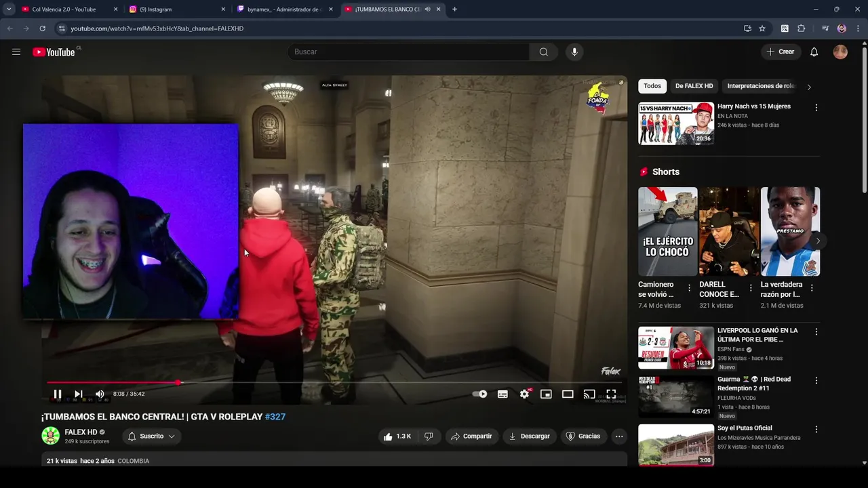Toggle subtitles in the player

pos(502,394)
